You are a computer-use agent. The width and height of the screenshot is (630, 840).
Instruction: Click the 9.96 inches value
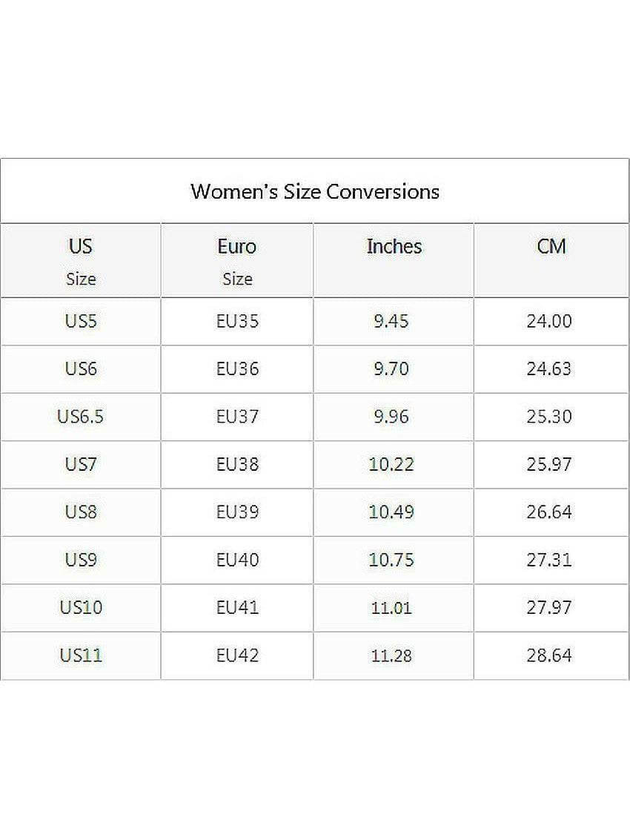click(x=391, y=417)
